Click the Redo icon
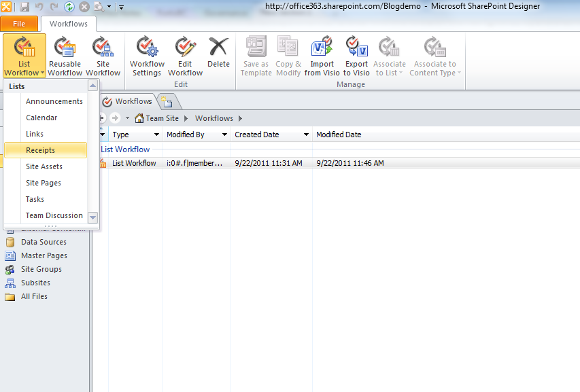The height and width of the screenshot is (392, 580). (54, 6)
